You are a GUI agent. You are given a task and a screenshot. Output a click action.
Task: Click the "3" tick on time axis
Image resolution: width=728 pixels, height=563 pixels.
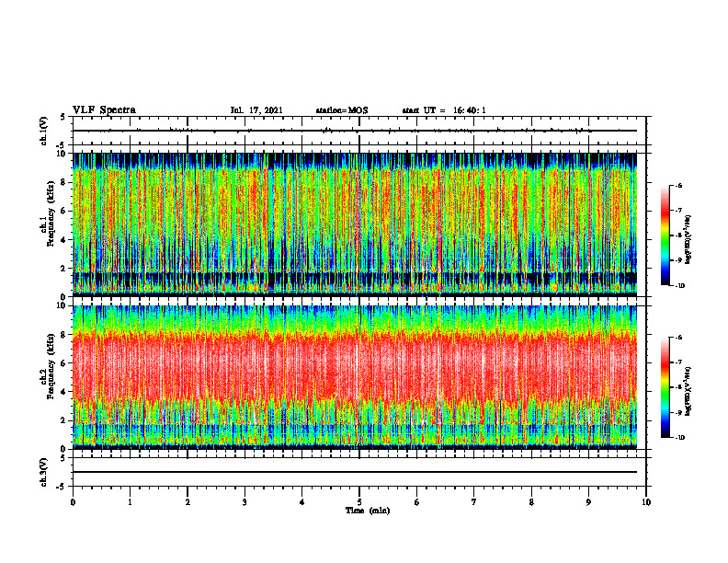click(x=245, y=502)
